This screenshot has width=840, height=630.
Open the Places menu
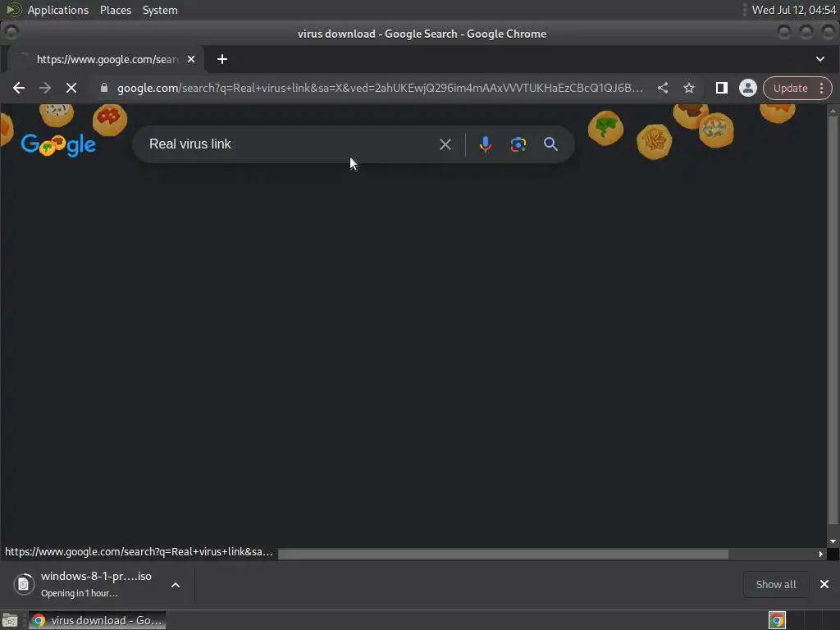116,10
